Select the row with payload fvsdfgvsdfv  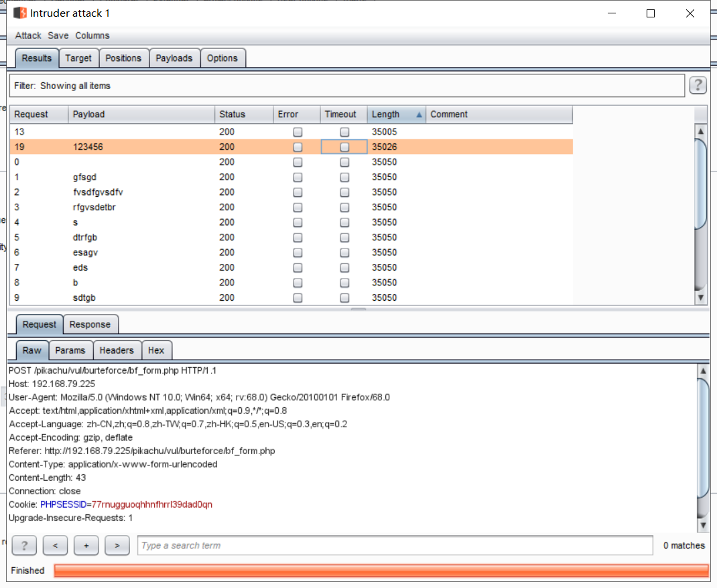click(x=291, y=192)
